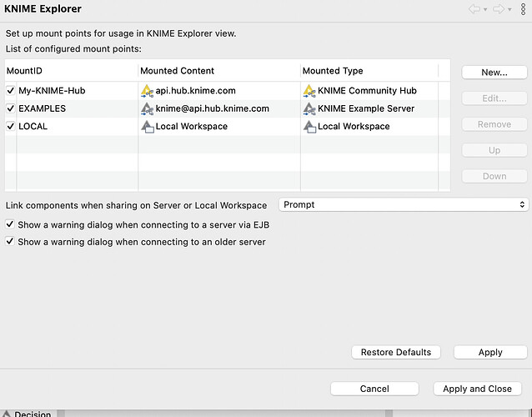
Task: Click the Edit... button
Action: (x=494, y=98)
